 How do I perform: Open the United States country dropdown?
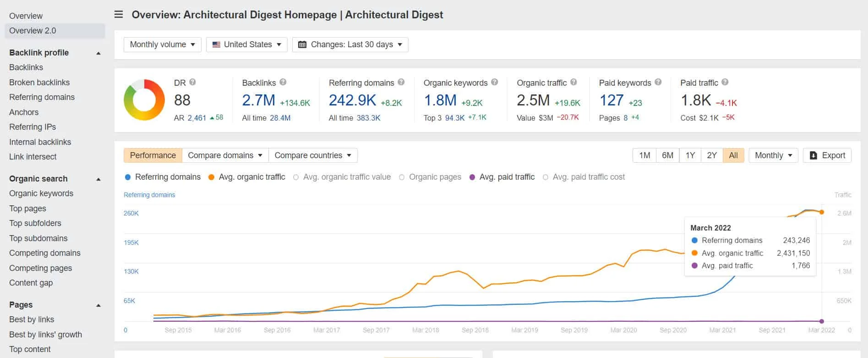246,44
